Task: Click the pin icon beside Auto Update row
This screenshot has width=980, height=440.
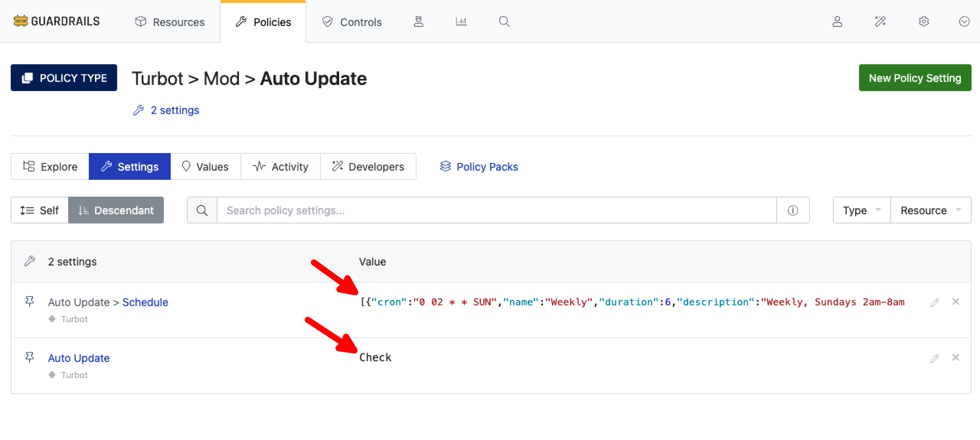Action: (29, 357)
